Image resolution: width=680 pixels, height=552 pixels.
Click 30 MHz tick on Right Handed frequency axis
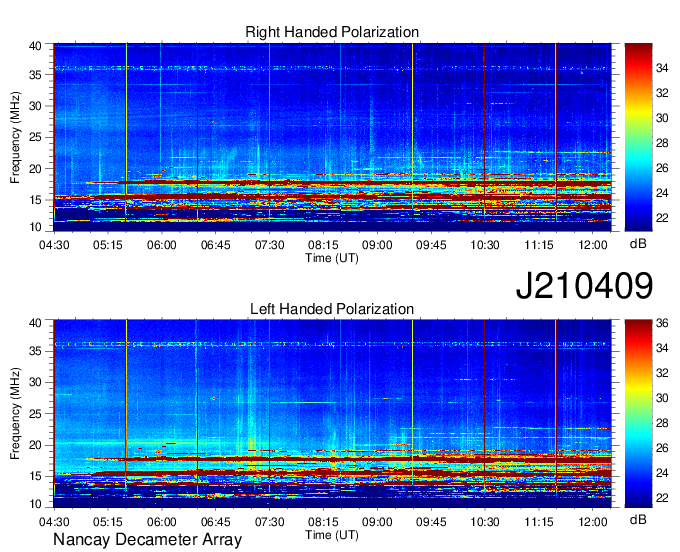(x=35, y=106)
